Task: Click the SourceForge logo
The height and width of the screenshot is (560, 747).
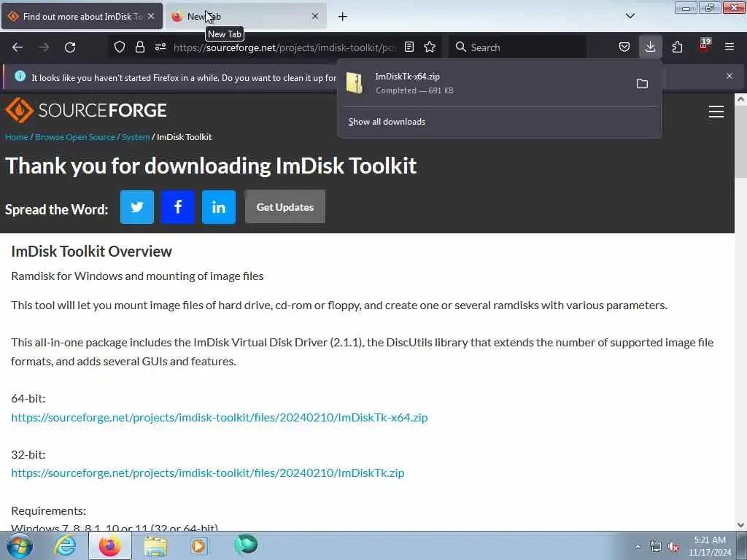Action: pos(86,110)
